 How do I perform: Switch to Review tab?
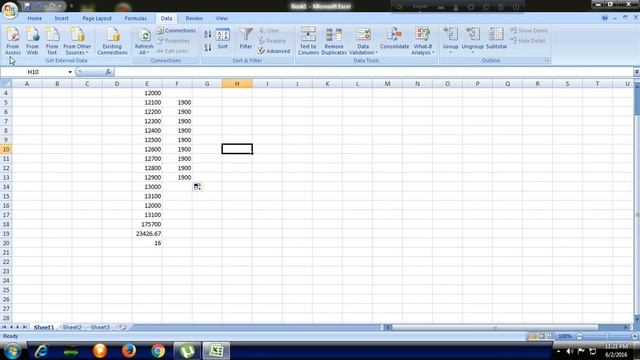[194, 18]
